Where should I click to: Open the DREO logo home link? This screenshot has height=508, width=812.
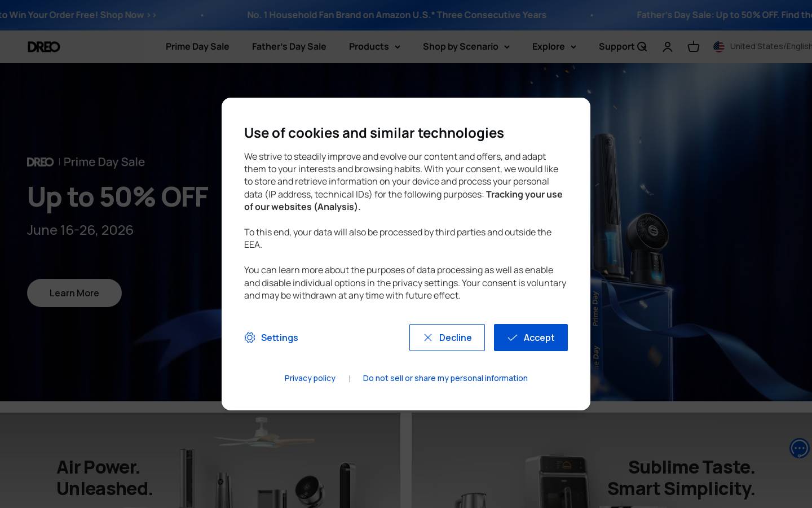44,47
